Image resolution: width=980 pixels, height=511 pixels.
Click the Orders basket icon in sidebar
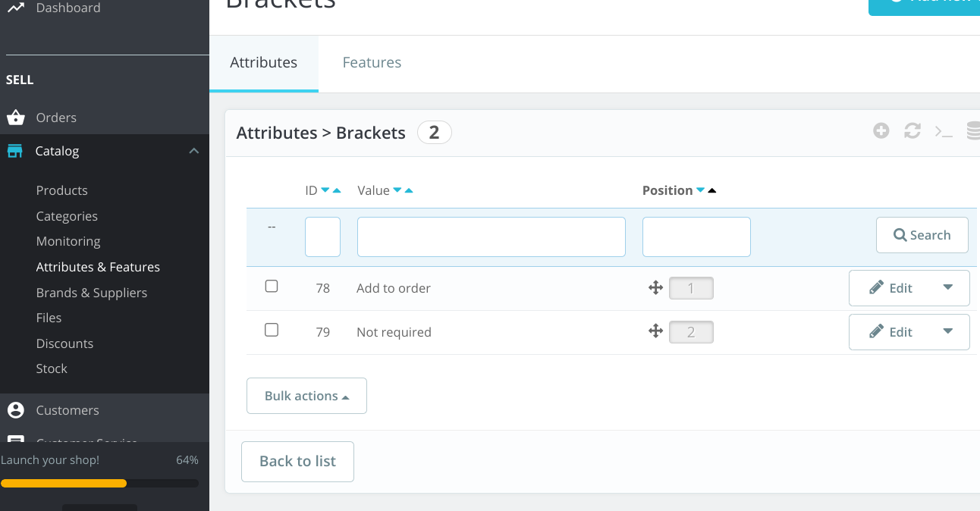[15, 118]
